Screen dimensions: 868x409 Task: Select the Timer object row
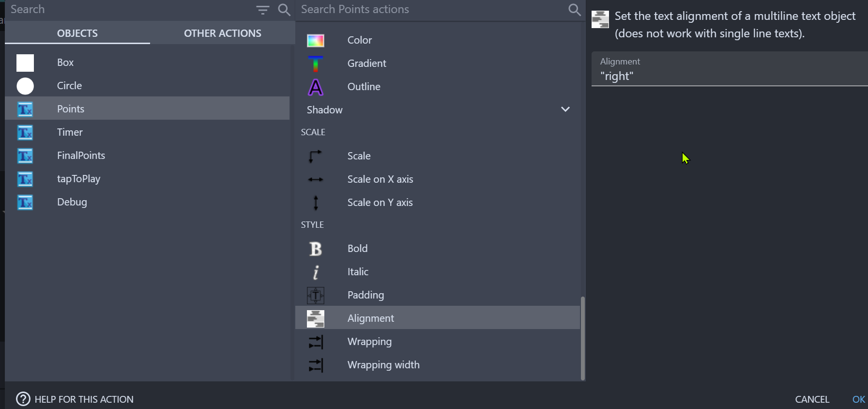(x=147, y=132)
